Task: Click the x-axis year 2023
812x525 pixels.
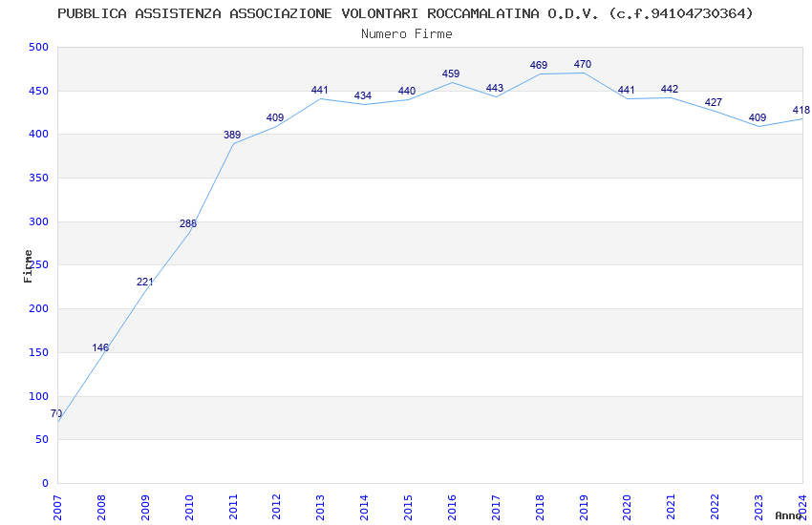Action: point(759,508)
